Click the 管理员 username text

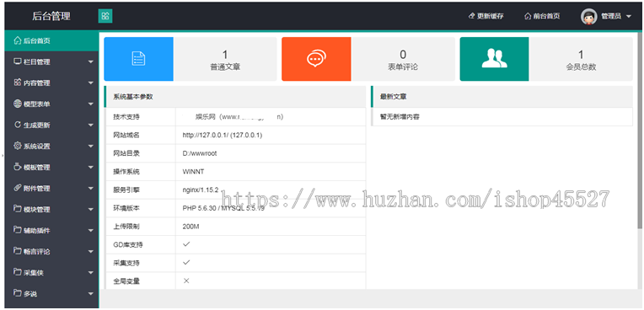pyautogui.click(x=611, y=16)
